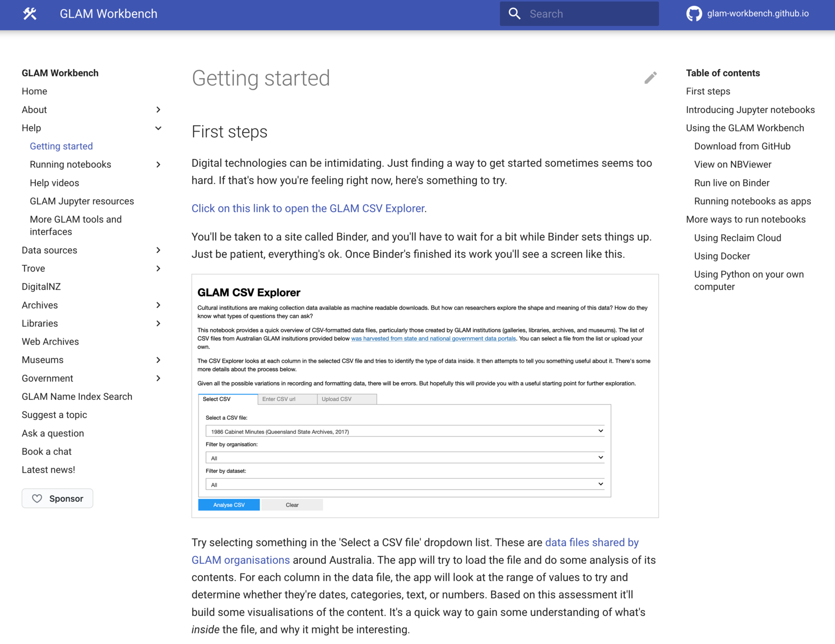This screenshot has width=835, height=644.
Task: Open Ask a question page
Action: [x=53, y=433]
